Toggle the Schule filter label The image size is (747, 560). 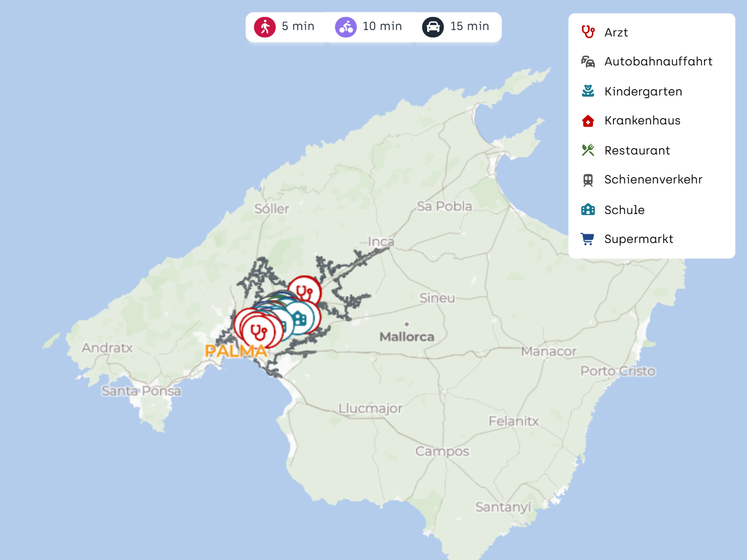(x=624, y=210)
